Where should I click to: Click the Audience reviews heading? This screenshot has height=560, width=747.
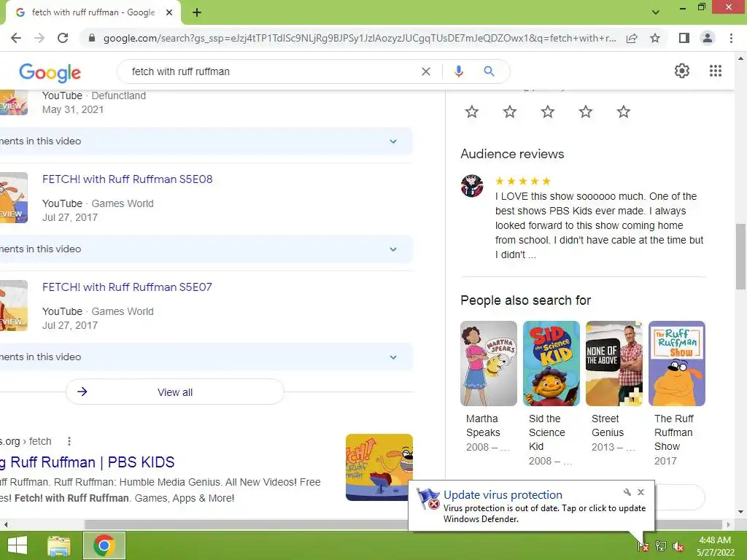click(512, 154)
